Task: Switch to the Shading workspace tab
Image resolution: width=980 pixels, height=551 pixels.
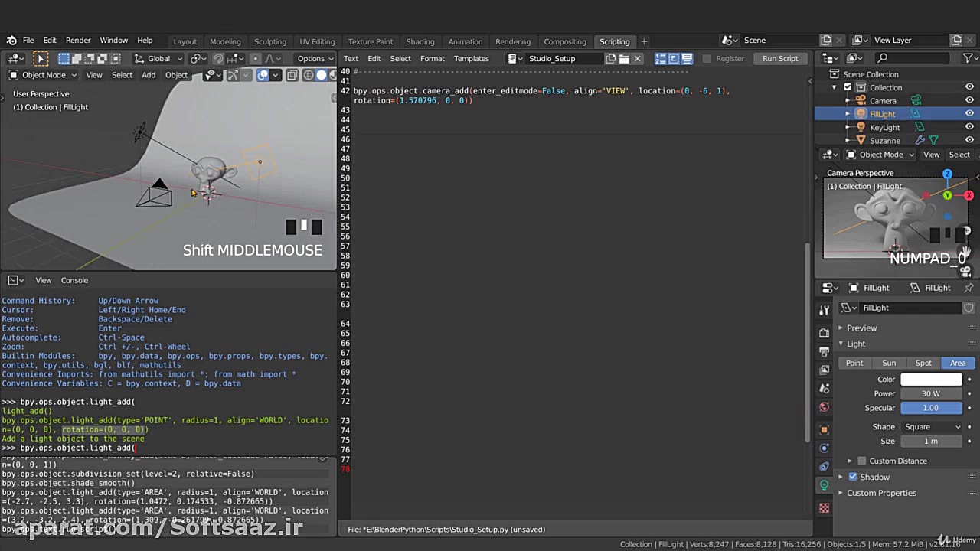Action: click(420, 41)
